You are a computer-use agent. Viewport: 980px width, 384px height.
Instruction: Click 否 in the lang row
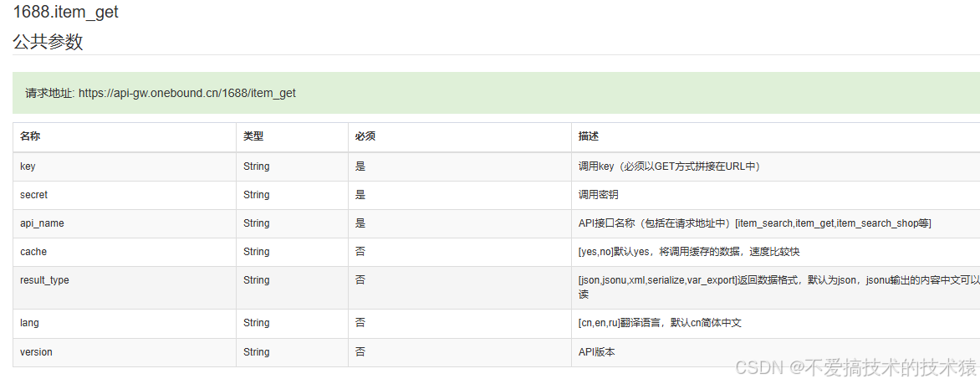pos(360,323)
